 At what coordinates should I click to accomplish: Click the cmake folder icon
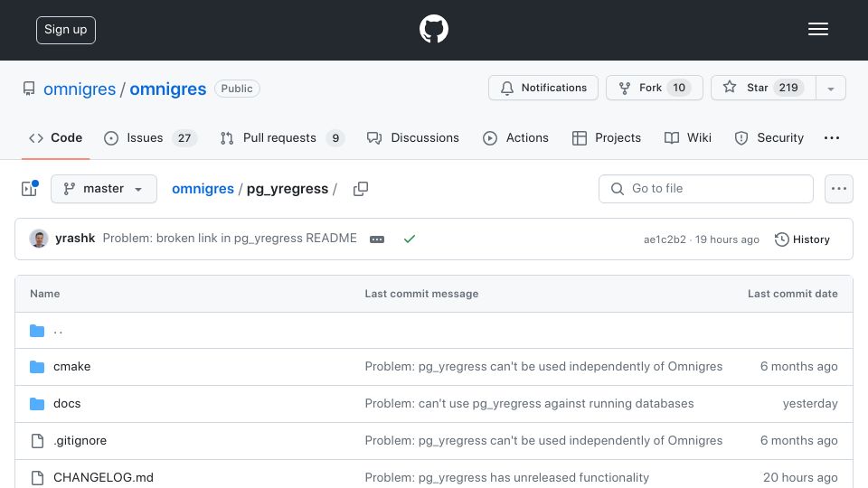[37, 367]
